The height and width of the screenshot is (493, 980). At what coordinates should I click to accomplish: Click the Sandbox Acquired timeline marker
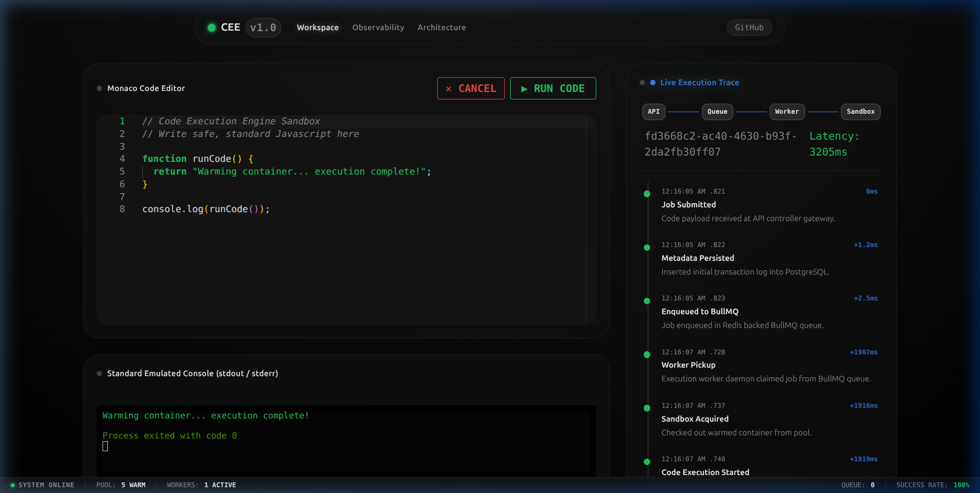(647, 408)
